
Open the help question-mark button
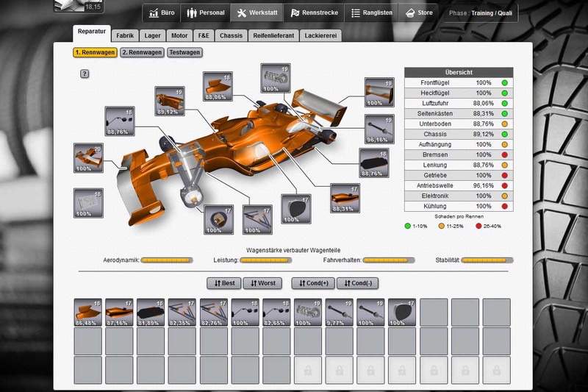pos(85,74)
